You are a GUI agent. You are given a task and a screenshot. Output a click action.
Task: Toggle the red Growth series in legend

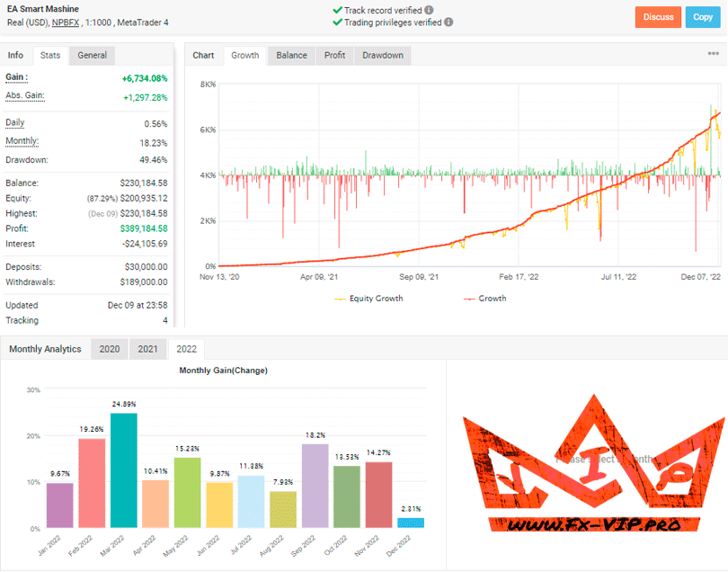(485, 299)
